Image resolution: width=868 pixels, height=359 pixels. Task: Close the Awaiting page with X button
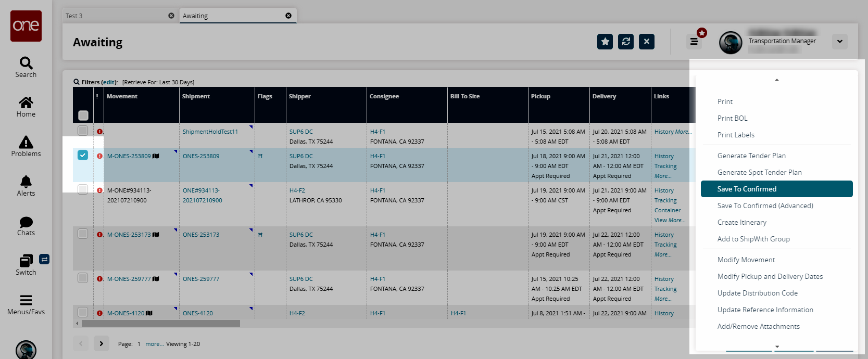point(647,42)
